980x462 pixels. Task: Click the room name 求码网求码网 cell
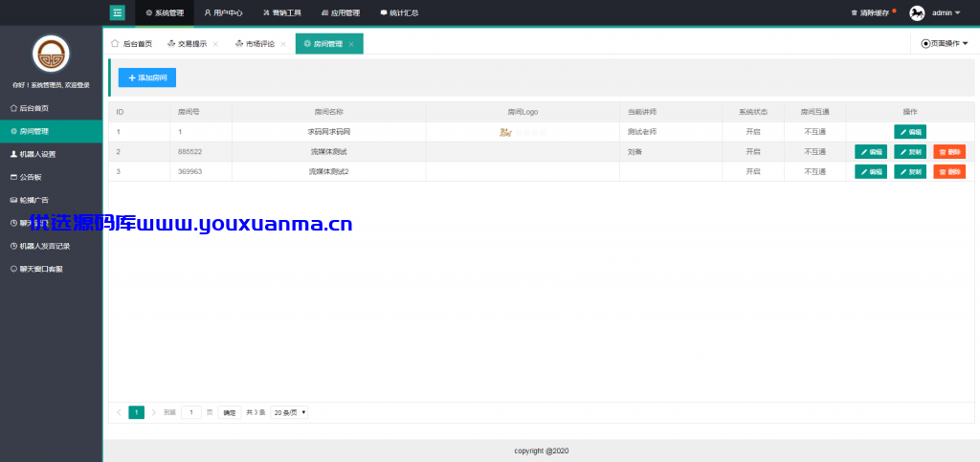coord(329,132)
